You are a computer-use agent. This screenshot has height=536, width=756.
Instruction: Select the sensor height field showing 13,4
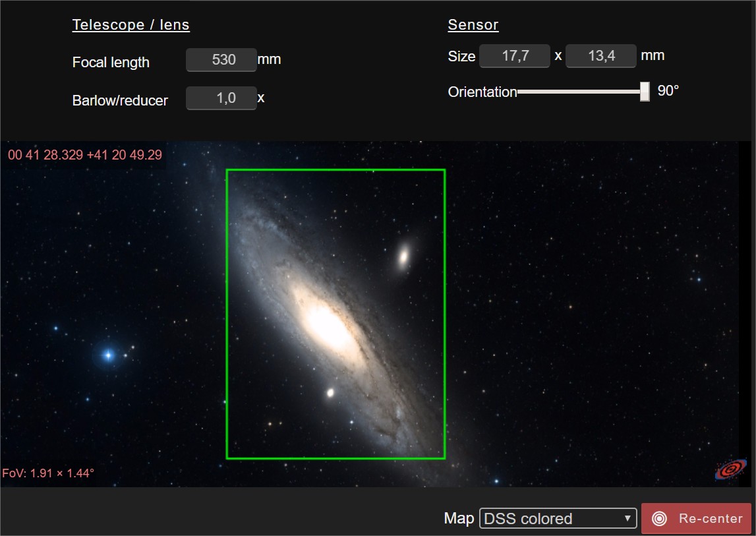[600, 56]
